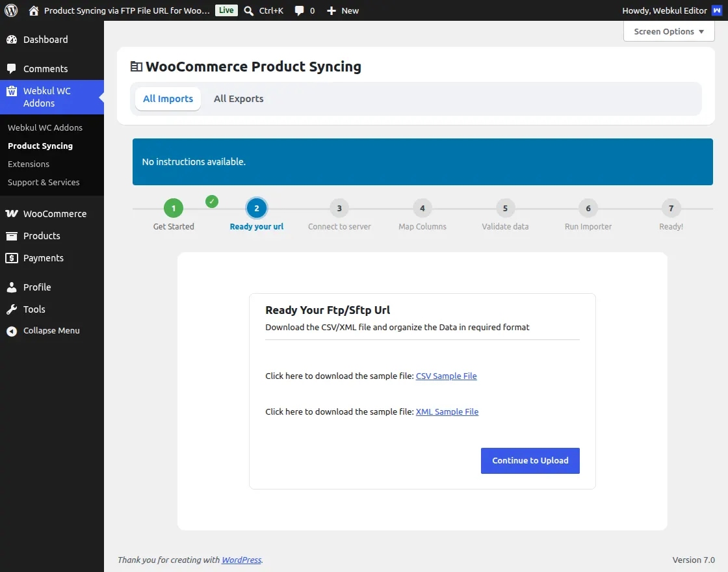Screen dimensions: 728x572
Task: Open the command palette search icon
Action: coord(249,10)
